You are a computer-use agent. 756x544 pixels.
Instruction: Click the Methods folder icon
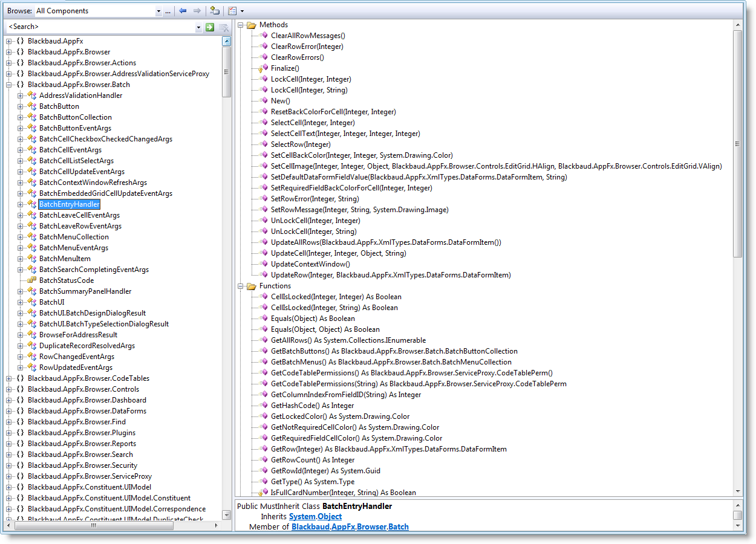tap(252, 25)
